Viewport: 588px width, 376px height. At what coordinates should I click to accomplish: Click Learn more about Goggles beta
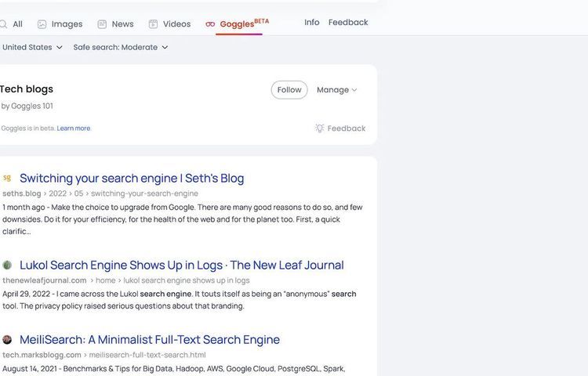tap(74, 128)
